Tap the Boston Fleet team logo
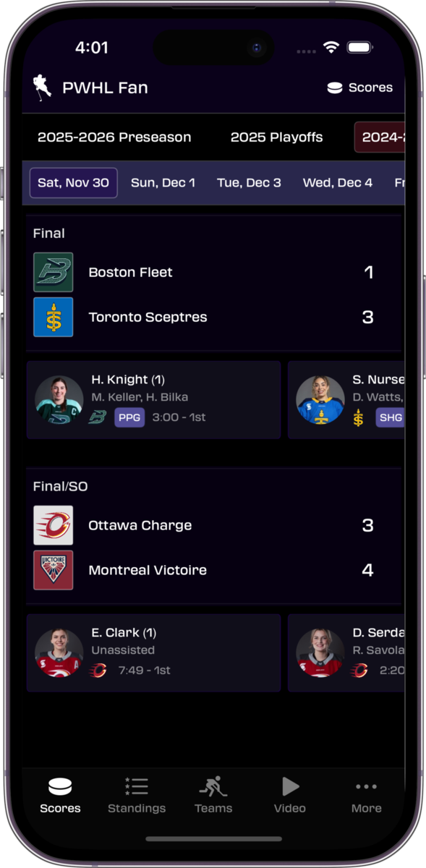Screen dimensions: 426x868 click(x=53, y=272)
